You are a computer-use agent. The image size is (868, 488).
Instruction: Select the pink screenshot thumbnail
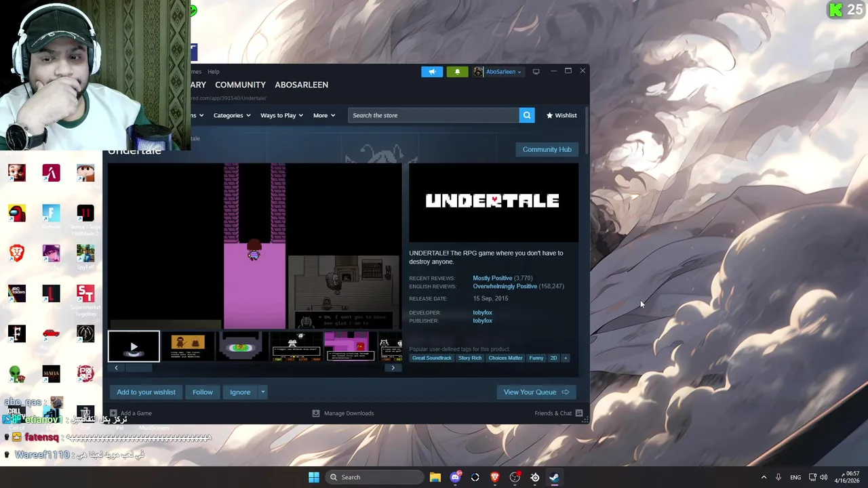pyautogui.click(x=349, y=346)
